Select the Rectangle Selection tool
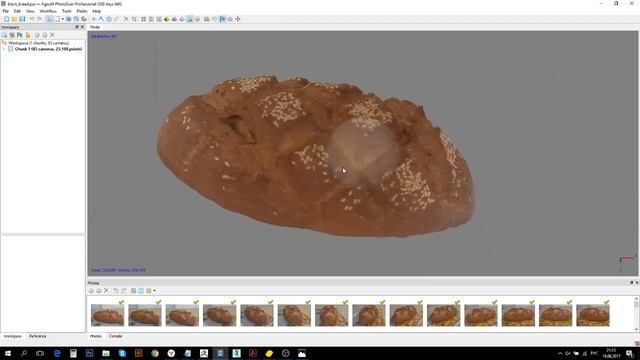Screen dimensions: 640x360 [58, 19]
